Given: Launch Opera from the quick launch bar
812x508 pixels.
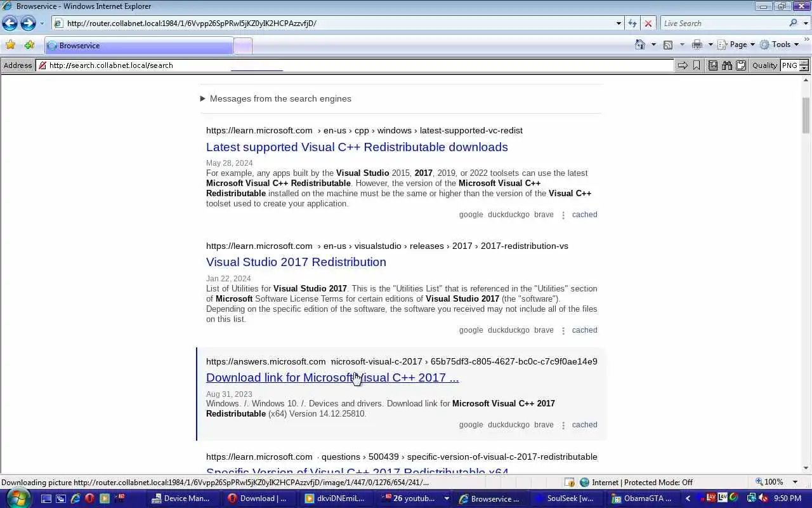Looking at the screenshot, I should click(x=89, y=498).
